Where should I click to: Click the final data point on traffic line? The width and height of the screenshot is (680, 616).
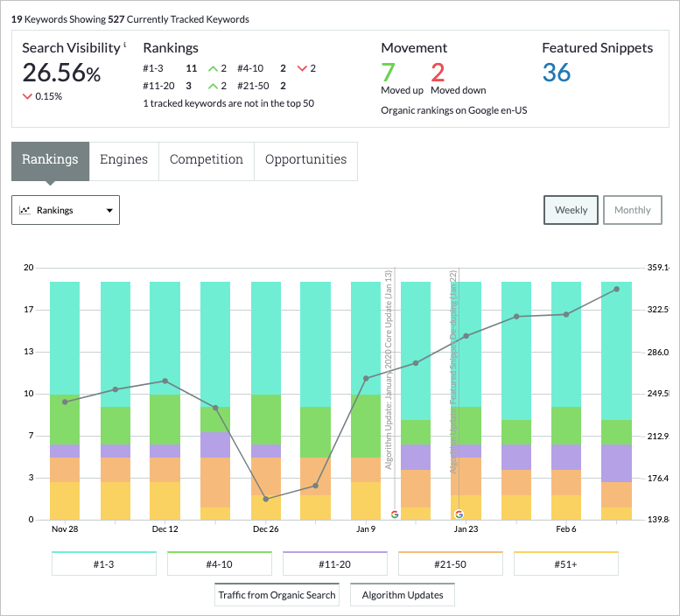[x=616, y=289]
